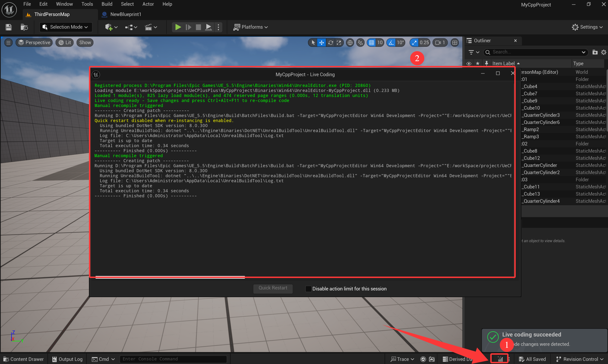Open the Build menu

[107, 4]
